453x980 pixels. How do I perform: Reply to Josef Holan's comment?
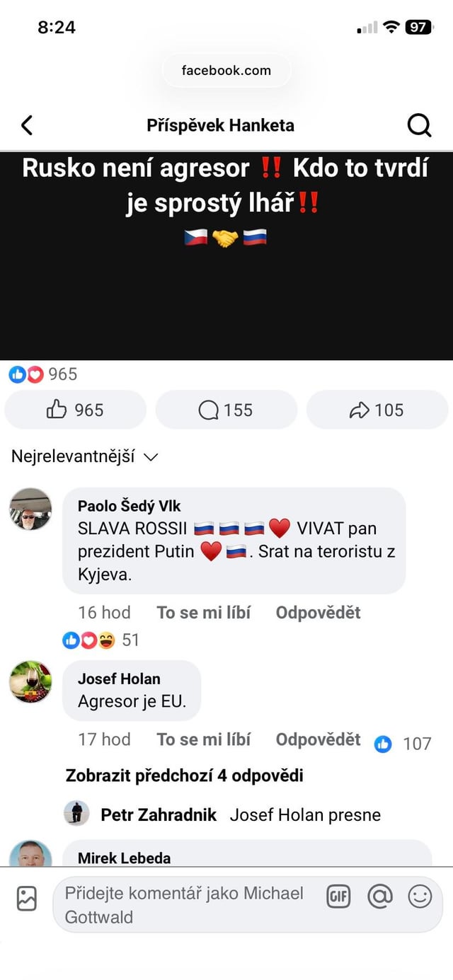click(318, 739)
